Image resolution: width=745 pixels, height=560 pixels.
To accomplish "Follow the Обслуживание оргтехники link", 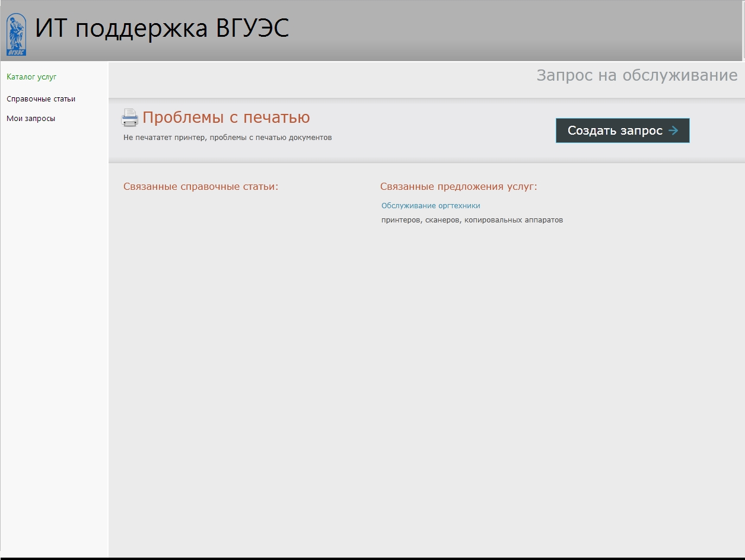I will tap(431, 206).
